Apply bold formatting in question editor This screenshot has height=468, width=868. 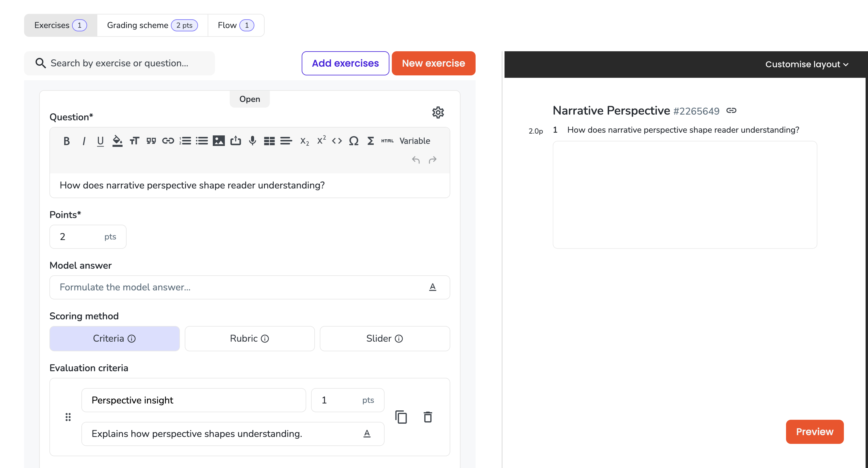click(x=66, y=141)
